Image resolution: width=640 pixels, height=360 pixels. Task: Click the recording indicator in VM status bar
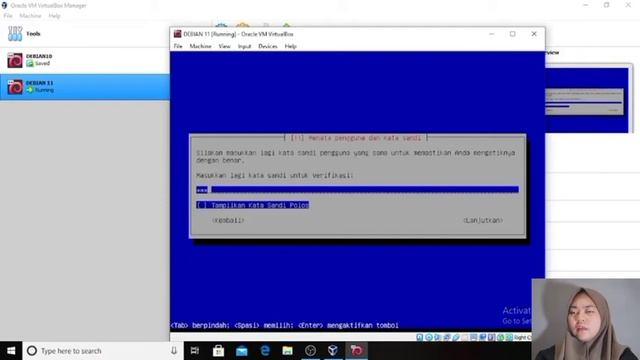pyautogui.click(x=482, y=337)
